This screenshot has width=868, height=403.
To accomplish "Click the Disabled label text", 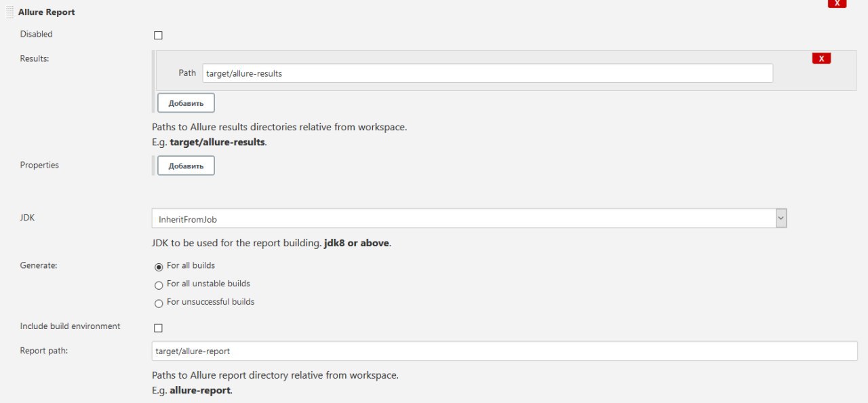I will (36, 34).
